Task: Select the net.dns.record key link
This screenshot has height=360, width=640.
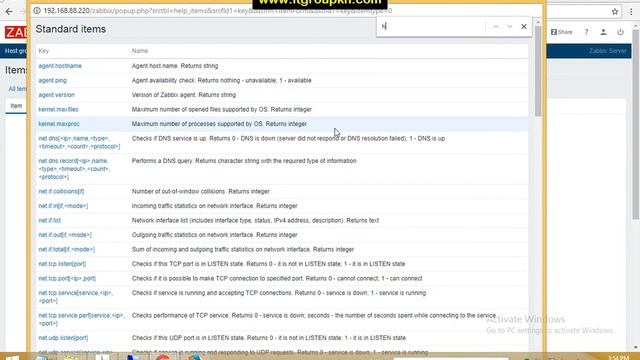Action: coord(74,169)
